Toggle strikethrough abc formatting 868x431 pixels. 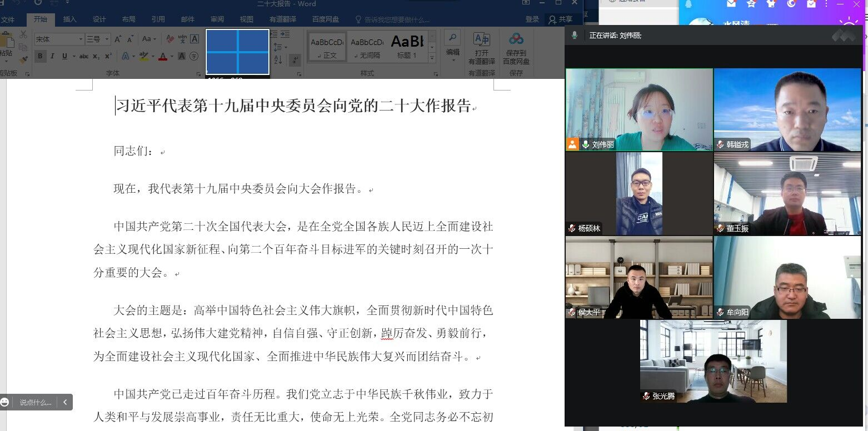pos(84,56)
